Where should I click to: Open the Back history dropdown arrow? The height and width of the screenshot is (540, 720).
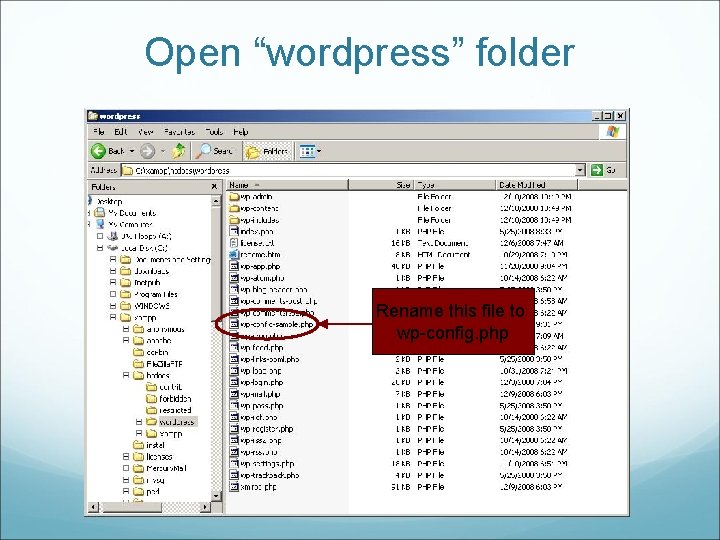click(132, 151)
